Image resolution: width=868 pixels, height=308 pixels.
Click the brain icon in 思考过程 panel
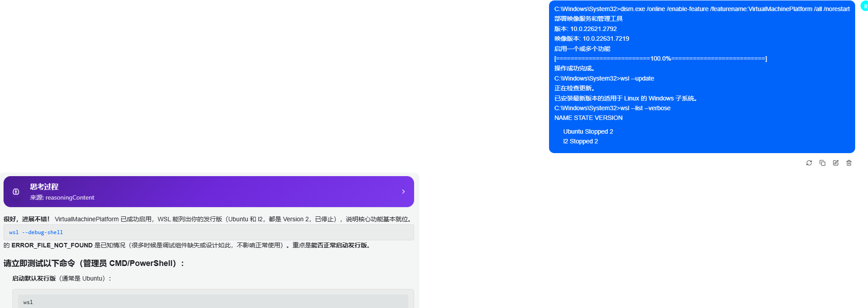(16, 192)
